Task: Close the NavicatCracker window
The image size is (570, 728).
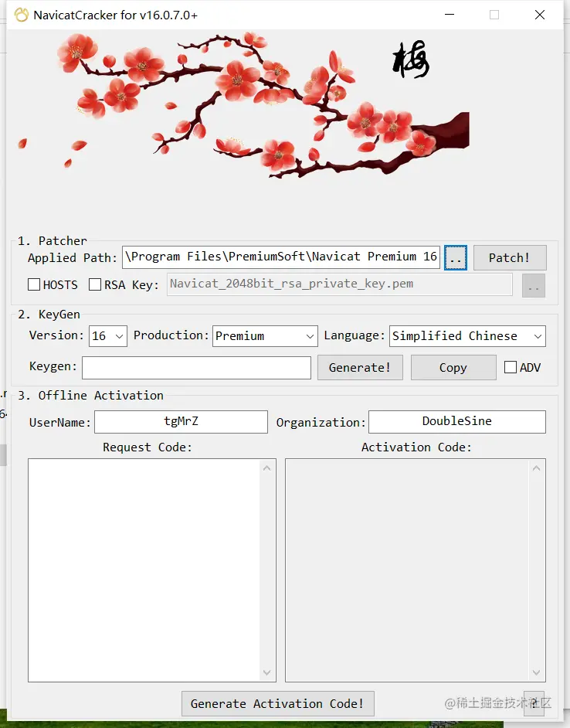Action: (540, 15)
